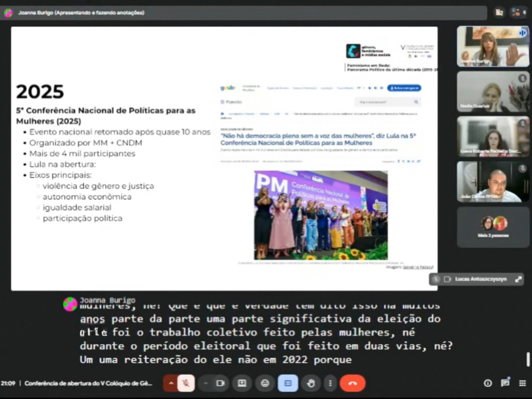Open the activities grid icon
The image size is (532, 399).
[x=522, y=383]
